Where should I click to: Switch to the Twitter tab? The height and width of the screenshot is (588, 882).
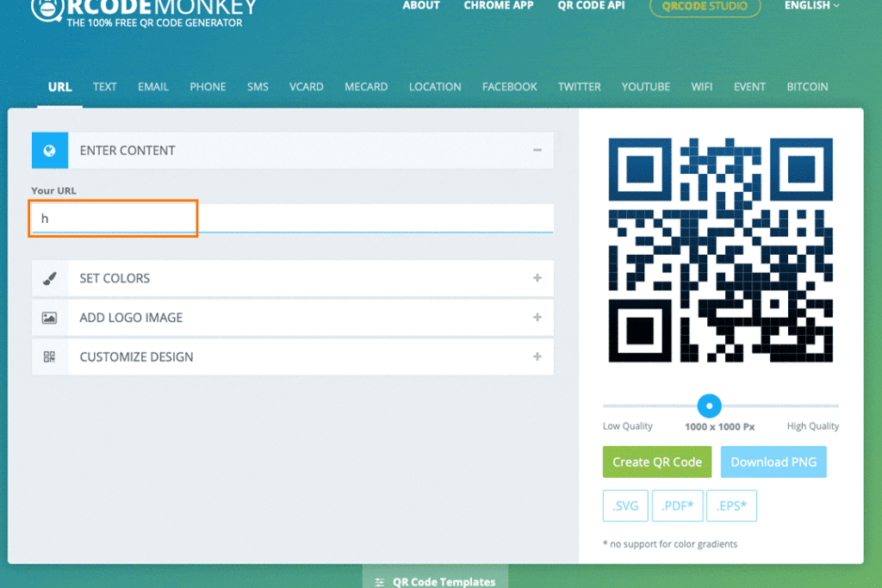[580, 87]
